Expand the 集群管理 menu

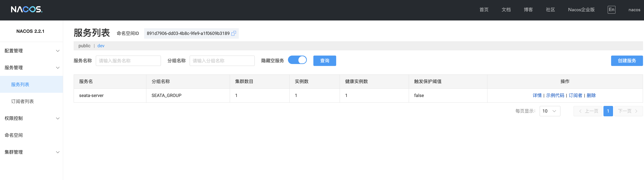[x=31, y=152]
